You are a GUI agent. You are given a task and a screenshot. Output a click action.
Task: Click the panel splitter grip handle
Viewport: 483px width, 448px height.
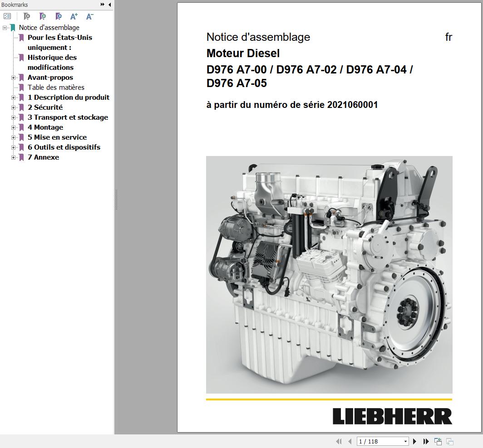116,200
